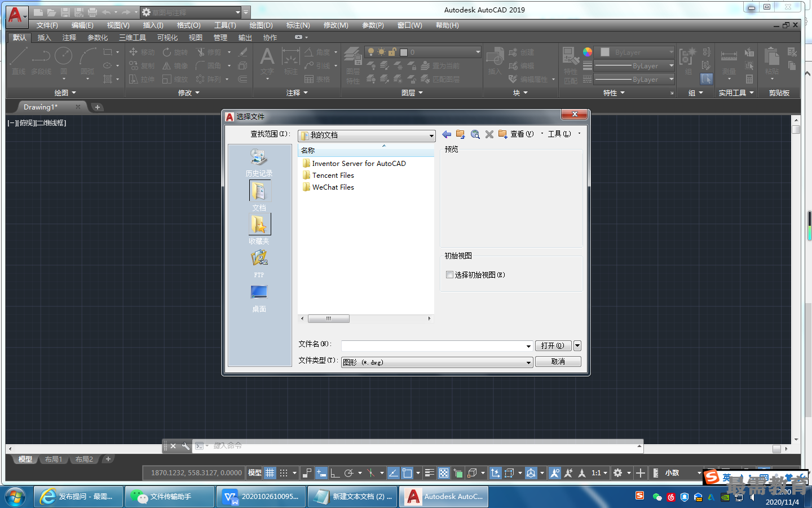812x508 pixels.
Task: Toggle ortho mode in status bar
Action: (x=335, y=473)
